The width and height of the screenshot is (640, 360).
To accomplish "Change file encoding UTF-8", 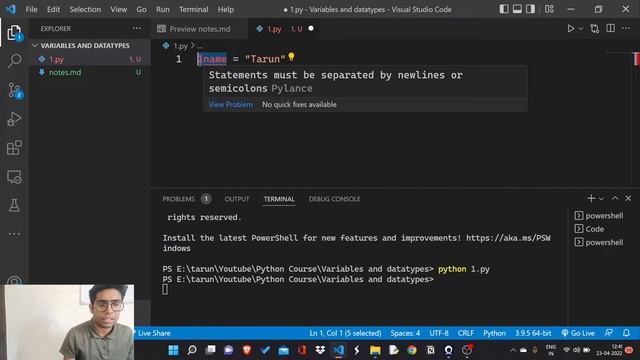I will click(x=439, y=333).
